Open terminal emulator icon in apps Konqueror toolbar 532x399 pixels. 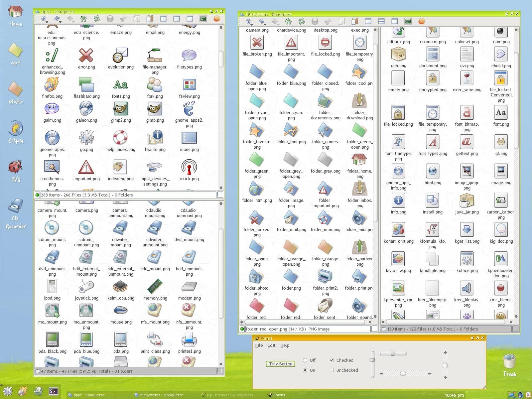(203, 19)
